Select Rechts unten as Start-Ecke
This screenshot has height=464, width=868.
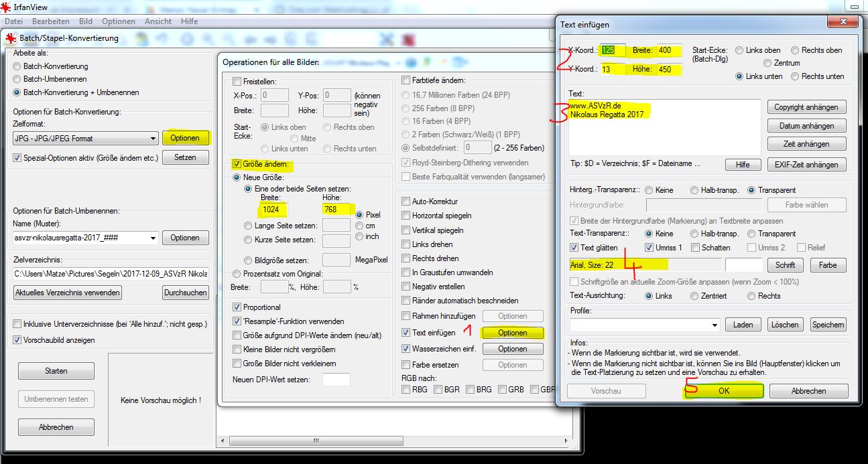795,76
